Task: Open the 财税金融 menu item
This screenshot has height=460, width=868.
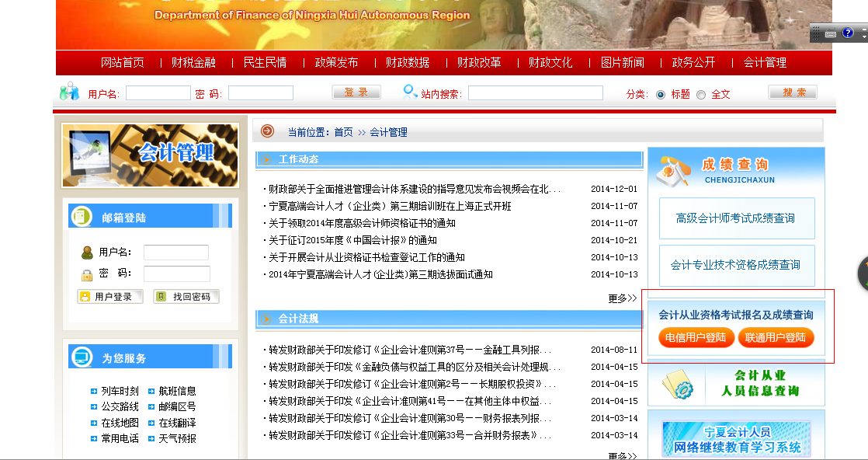Action: click(193, 63)
